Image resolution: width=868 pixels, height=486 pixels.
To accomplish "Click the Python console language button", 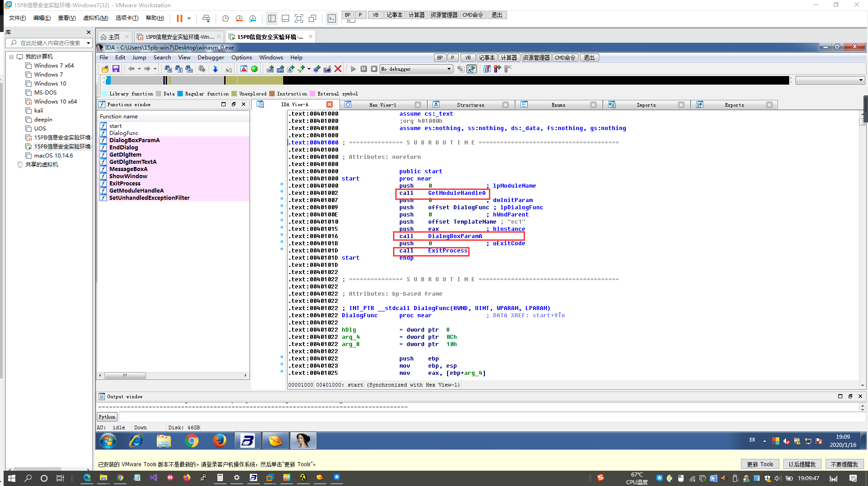I will click(107, 417).
